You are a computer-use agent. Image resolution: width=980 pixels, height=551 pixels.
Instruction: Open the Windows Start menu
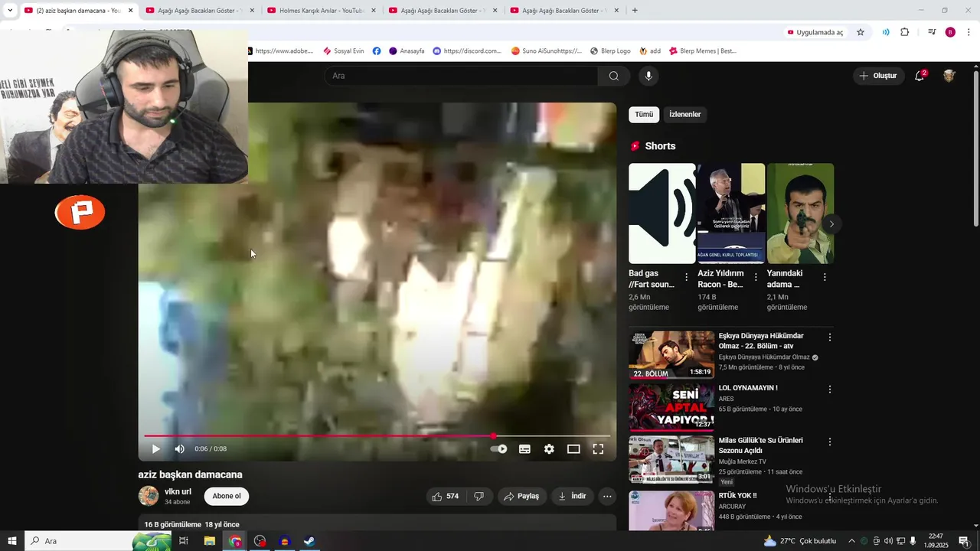click(12, 541)
